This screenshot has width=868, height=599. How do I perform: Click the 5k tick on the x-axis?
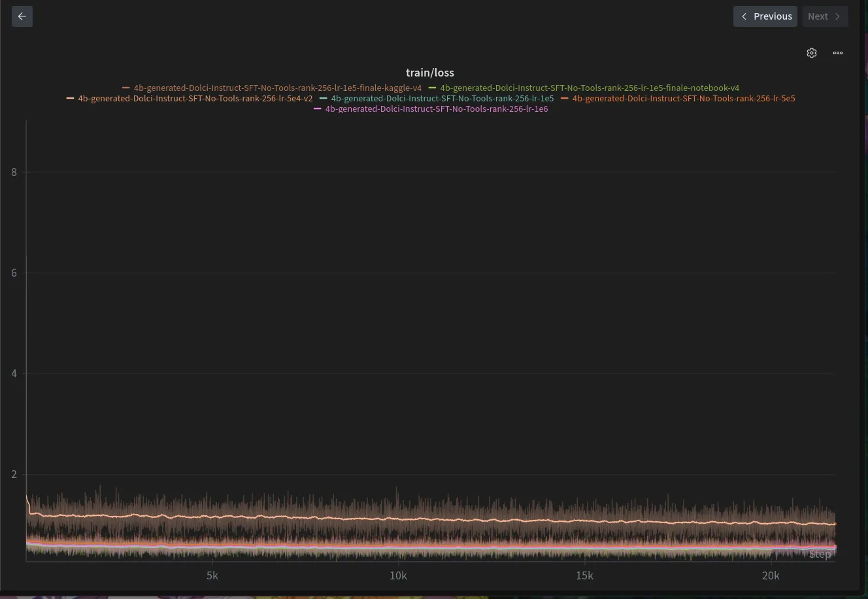(212, 575)
